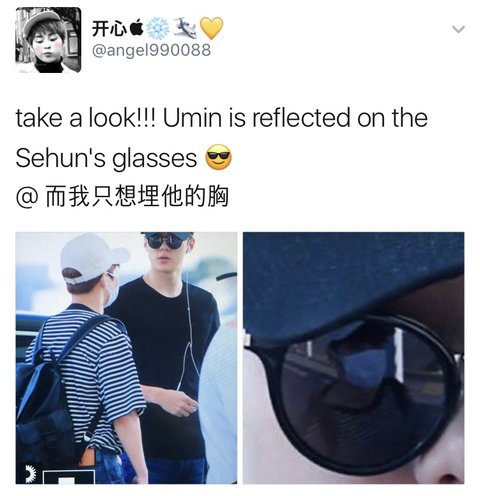Select the 'take a look!!!' text line

(222, 118)
